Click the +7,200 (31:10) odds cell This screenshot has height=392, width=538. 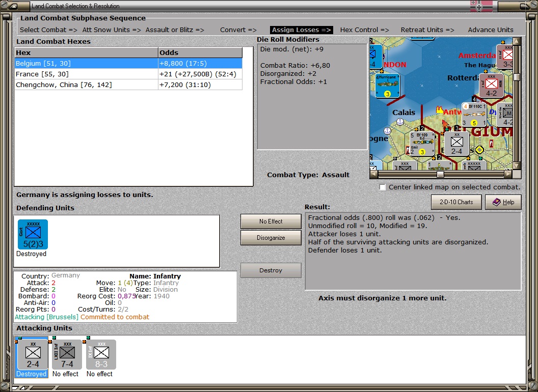pyautogui.click(x=200, y=85)
